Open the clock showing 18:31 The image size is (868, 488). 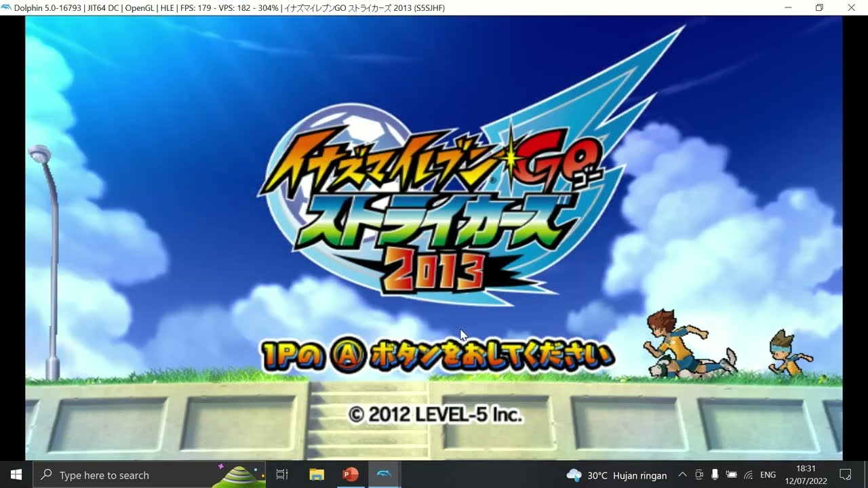[x=806, y=468]
